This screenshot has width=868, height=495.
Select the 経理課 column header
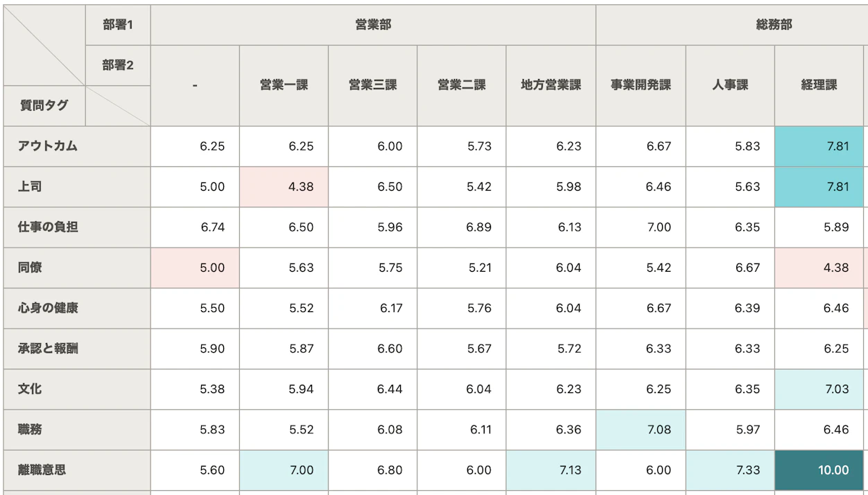tap(819, 85)
